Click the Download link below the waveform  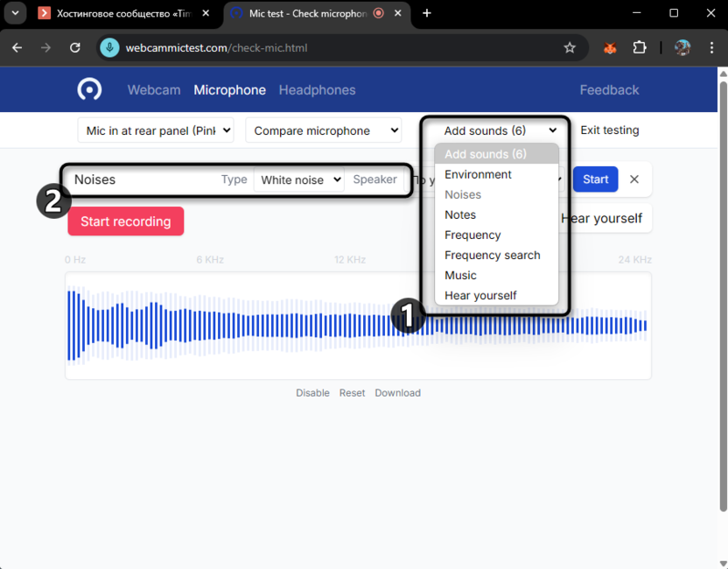[397, 393]
